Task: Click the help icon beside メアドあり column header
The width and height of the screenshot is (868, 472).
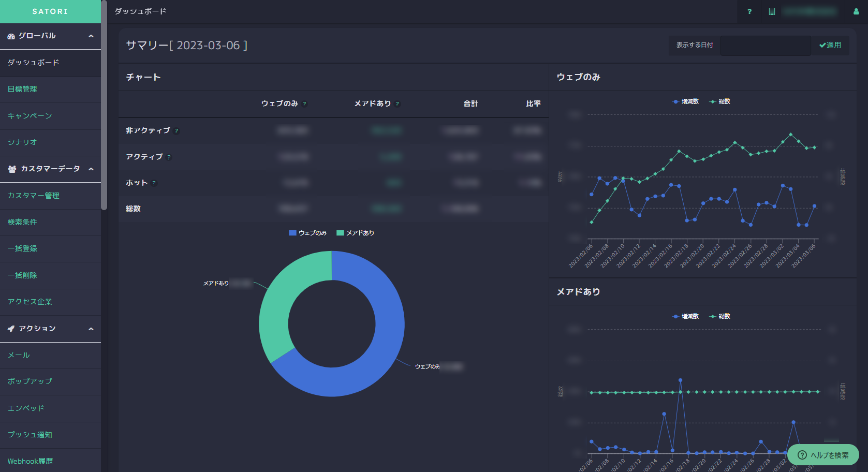Action: (x=397, y=104)
